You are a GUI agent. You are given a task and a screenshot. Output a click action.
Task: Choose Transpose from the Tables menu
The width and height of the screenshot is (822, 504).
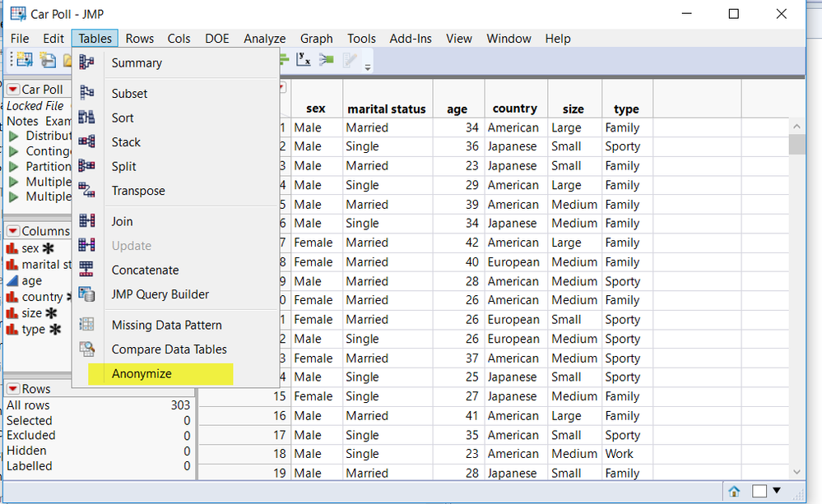pos(175,191)
